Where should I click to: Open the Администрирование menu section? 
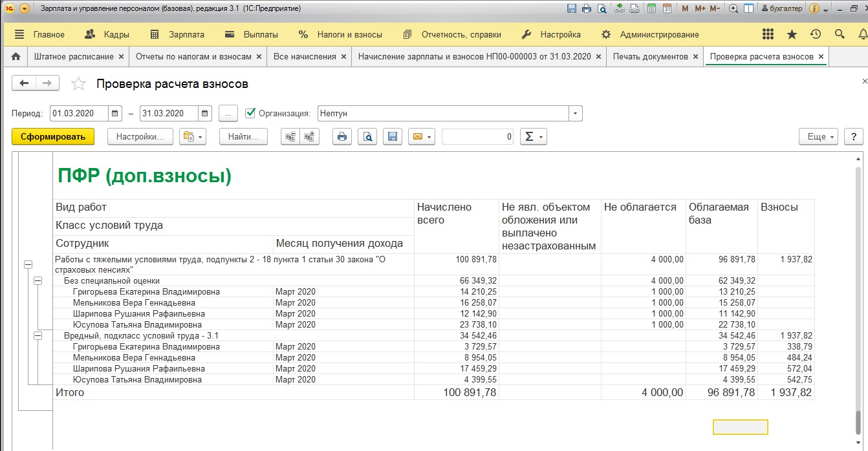click(x=650, y=34)
